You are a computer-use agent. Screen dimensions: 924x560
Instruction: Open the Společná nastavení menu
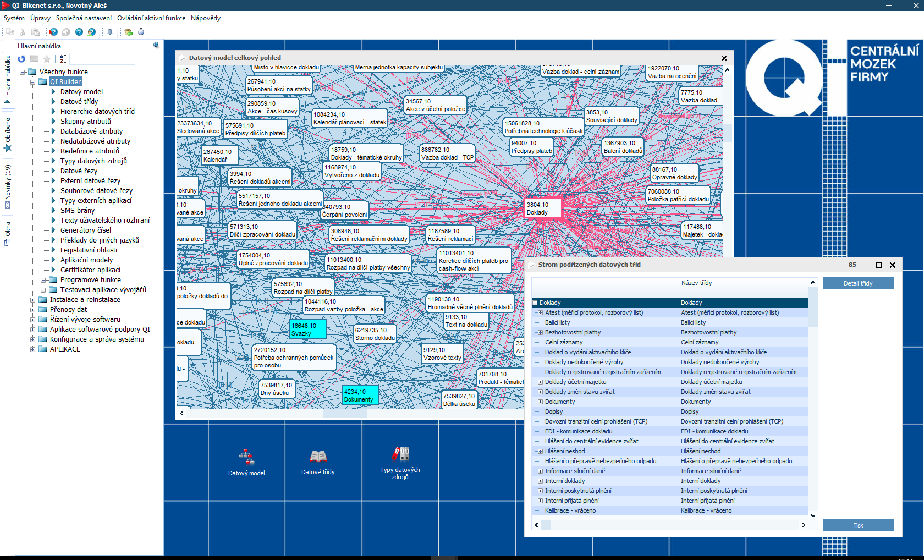[x=84, y=18]
